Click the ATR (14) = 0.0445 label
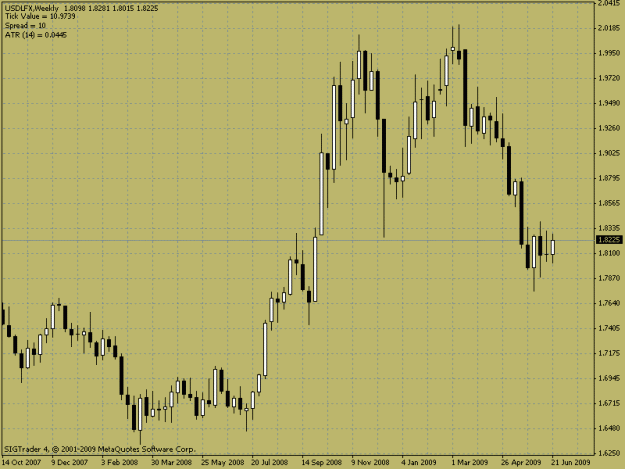This screenshot has height=469, width=625. tap(35, 35)
